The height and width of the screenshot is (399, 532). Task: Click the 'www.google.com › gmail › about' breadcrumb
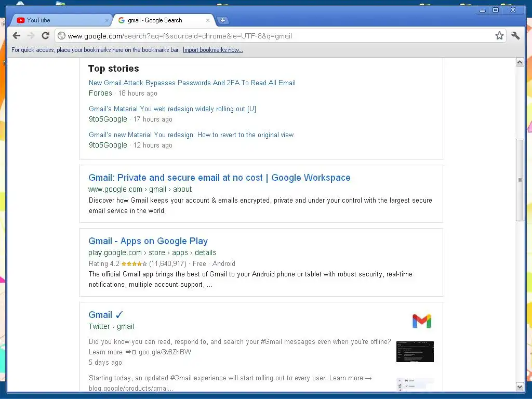(x=140, y=189)
